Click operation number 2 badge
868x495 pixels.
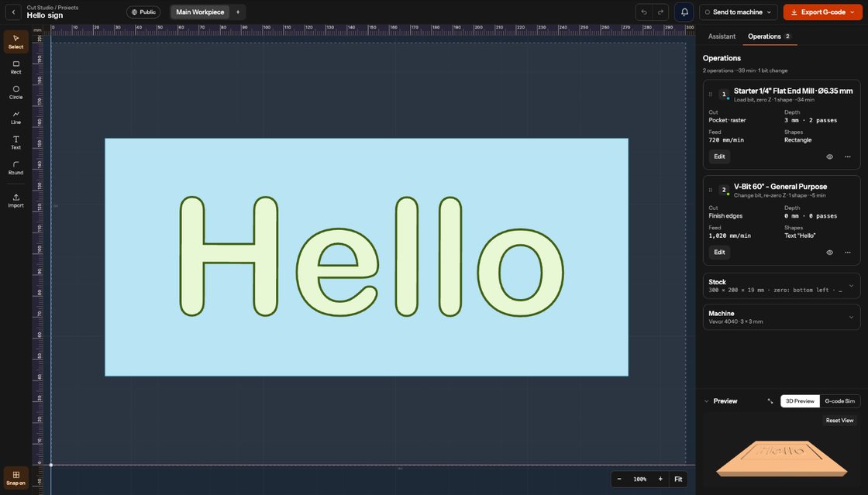tap(724, 190)
